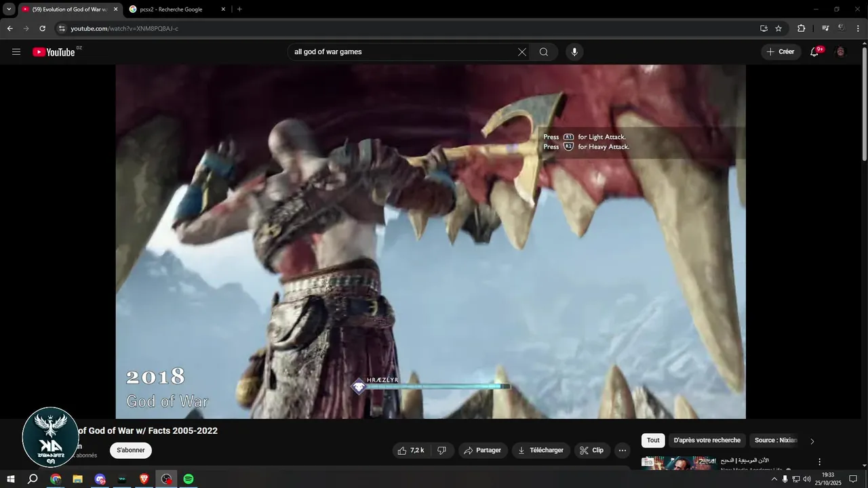The width and height of the screenshot is (868, 488).
Task: Open Chrome from the taskbar
Action: coord(56,479)
